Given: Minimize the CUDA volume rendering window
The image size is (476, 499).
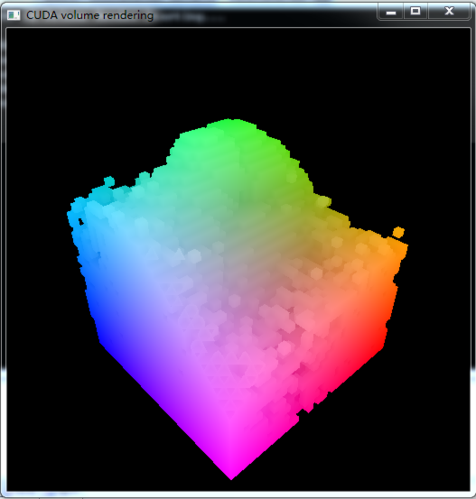Looking at the screenshot, I should click(391, 12).
